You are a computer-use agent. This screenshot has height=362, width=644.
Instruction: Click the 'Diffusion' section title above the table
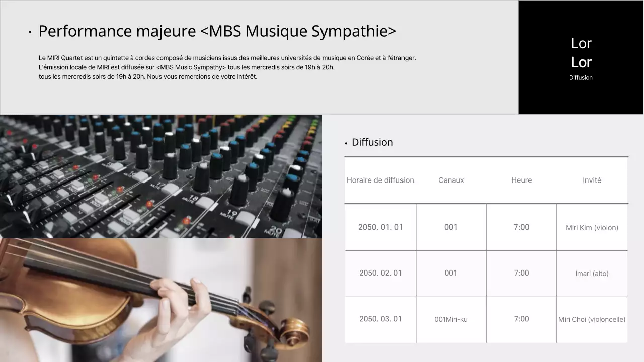pyautogui.click(x=372, y=142)
